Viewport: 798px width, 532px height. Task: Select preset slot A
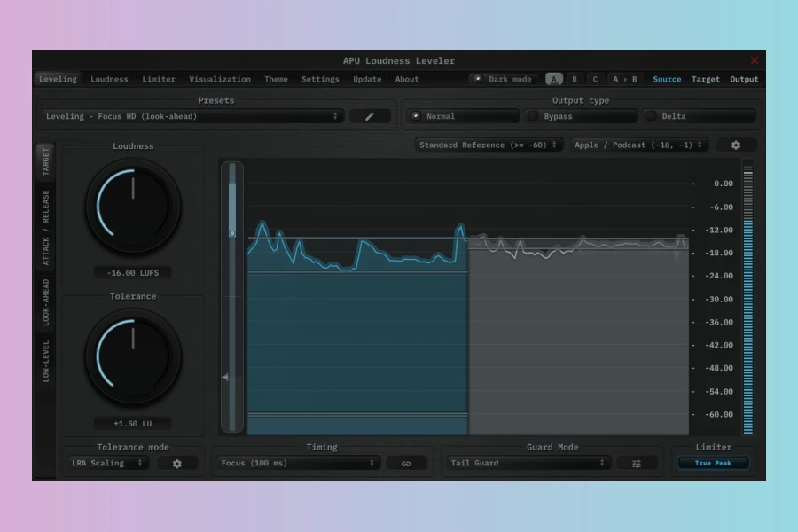554,79
